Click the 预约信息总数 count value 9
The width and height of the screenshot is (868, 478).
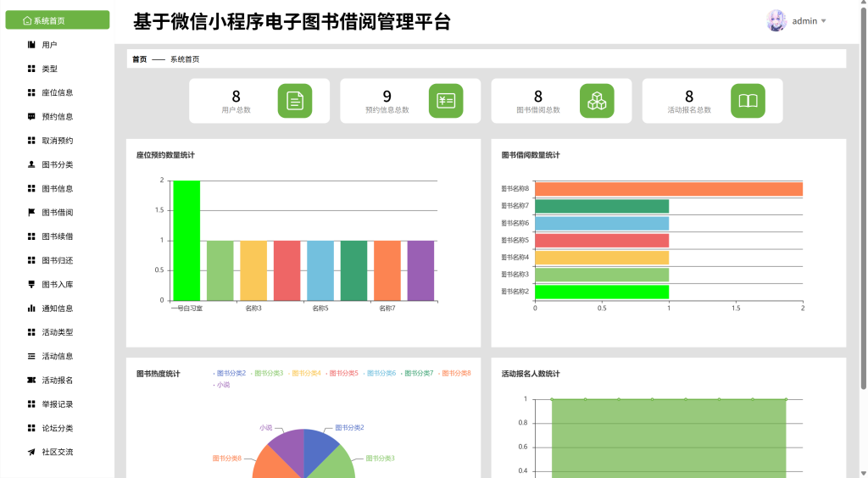(387, 97)
